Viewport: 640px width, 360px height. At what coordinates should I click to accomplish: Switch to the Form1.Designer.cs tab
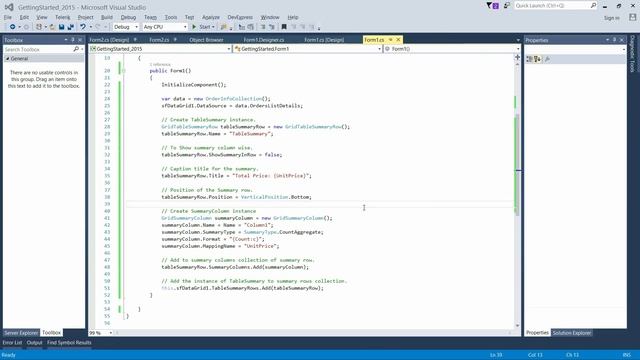pos(264,40)
